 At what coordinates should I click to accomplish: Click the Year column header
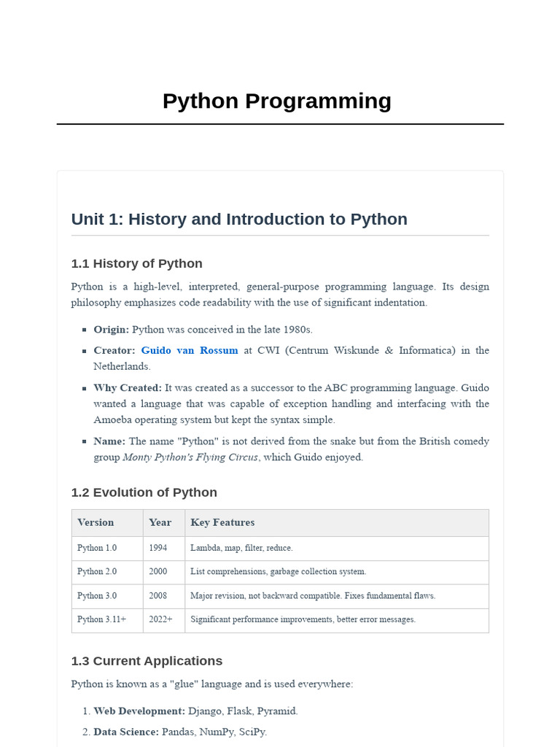click(x=160, y=522)
